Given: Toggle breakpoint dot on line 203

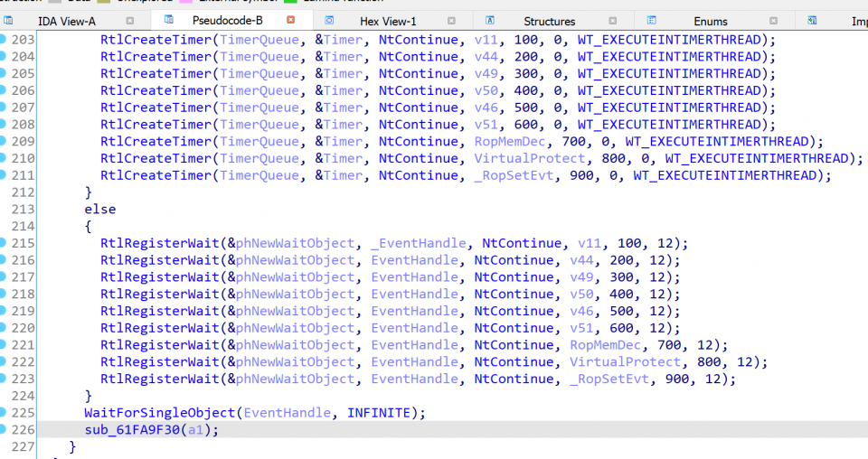Looking at the screenshot, I should [2, 39].
